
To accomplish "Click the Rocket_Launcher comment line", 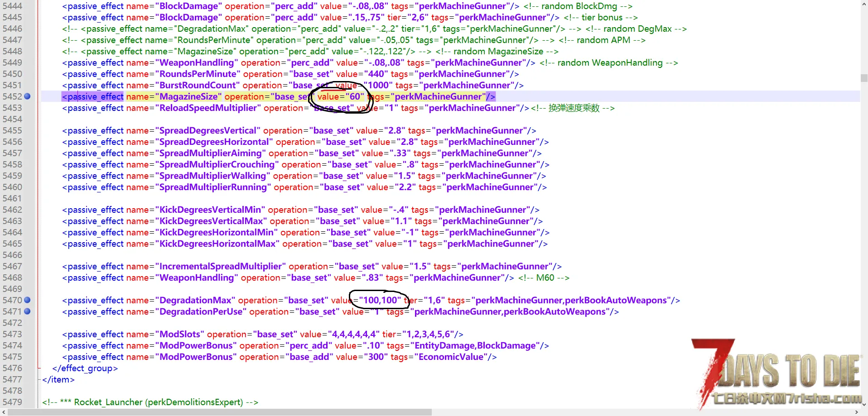I will pos(150,402).
